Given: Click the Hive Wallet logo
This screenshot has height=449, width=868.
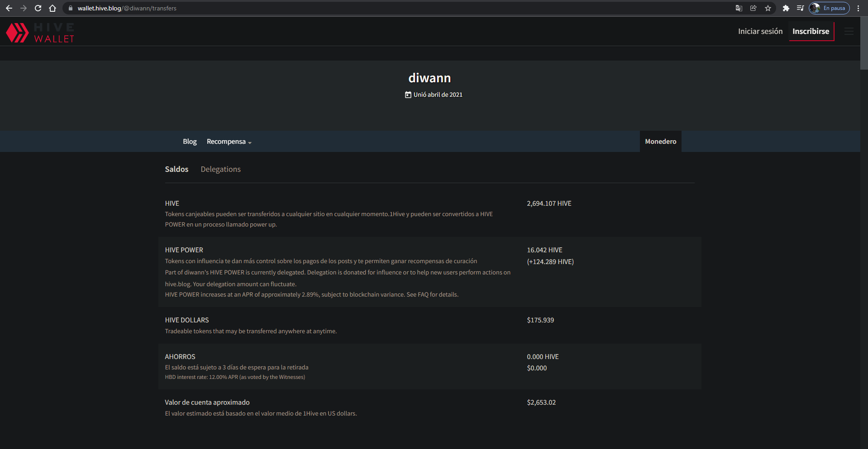Looking at the screenshot, I should click(40, 33).
